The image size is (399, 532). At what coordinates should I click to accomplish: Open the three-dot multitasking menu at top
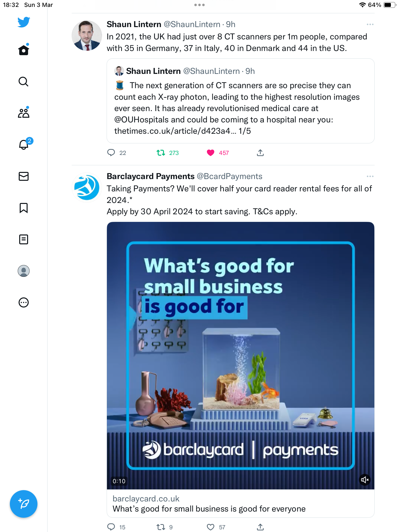(x=199, y=5)
